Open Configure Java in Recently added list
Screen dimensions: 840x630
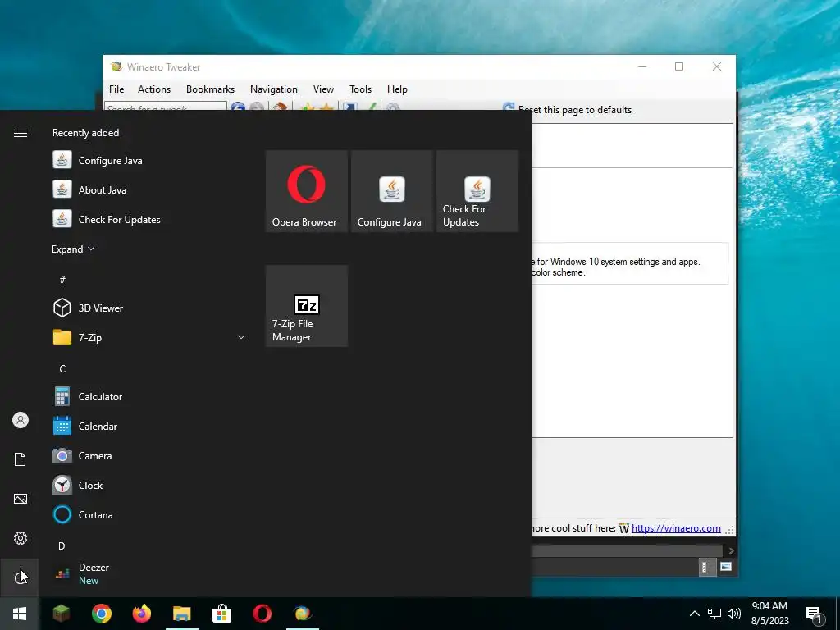pyautogui.click(x=149, y=160)
